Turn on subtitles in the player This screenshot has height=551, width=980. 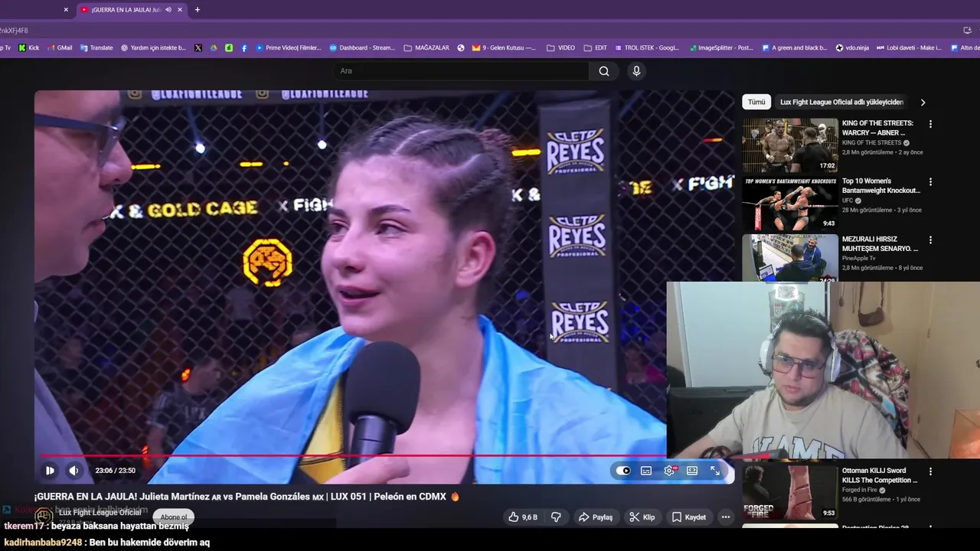point(646,471)
